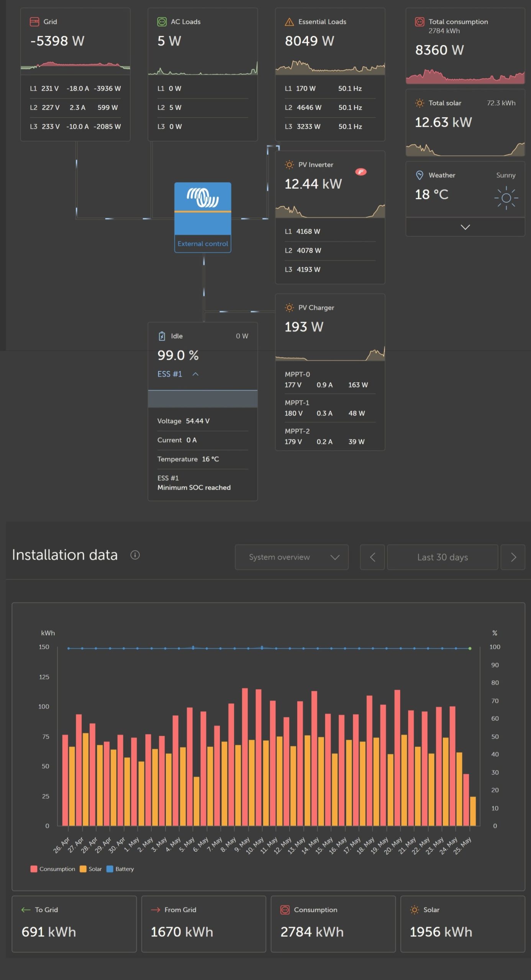Toggle the Solar series in chart legend

pyautogui.click(x=91, y=869)
